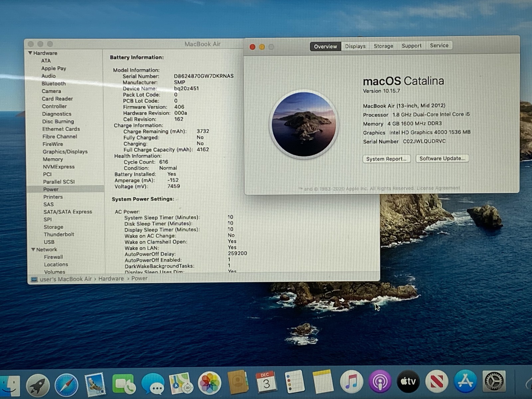The height and width of the screenshot is (399, 532).
Task: Switch to the Storage tab
Action: coord(383,46)
